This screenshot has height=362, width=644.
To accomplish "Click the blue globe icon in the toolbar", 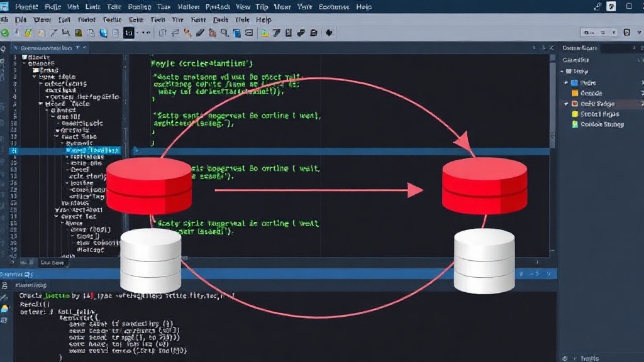I will click(103, 33).
